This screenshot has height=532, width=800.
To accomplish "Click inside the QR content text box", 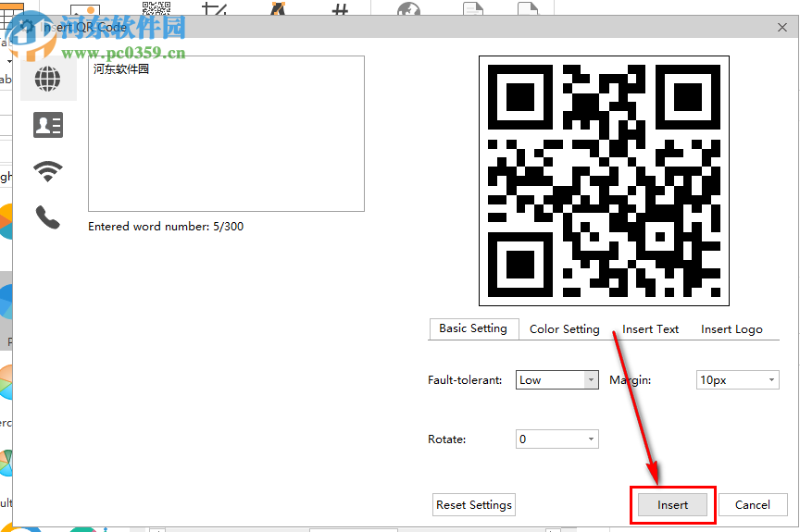I will [226, 133].
